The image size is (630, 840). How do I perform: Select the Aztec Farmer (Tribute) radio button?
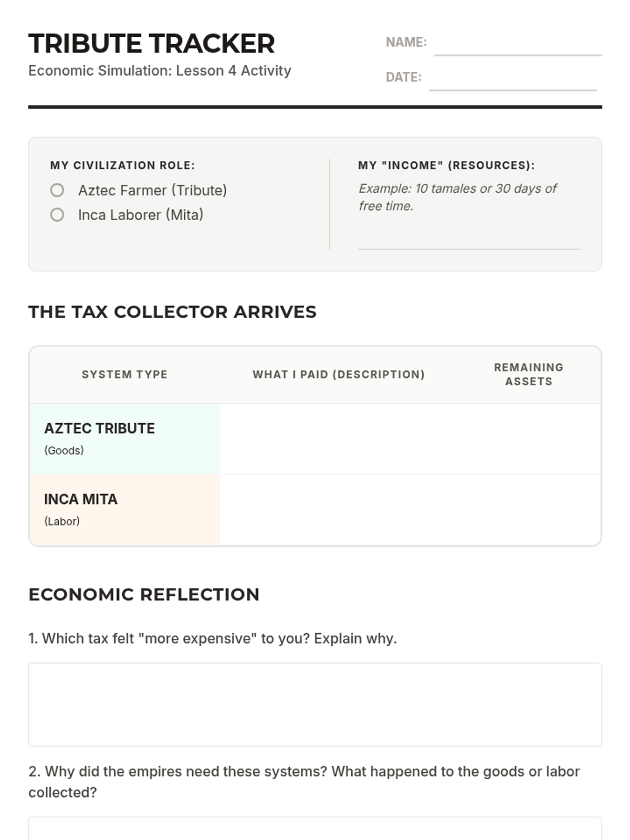[x=57, y=190]
